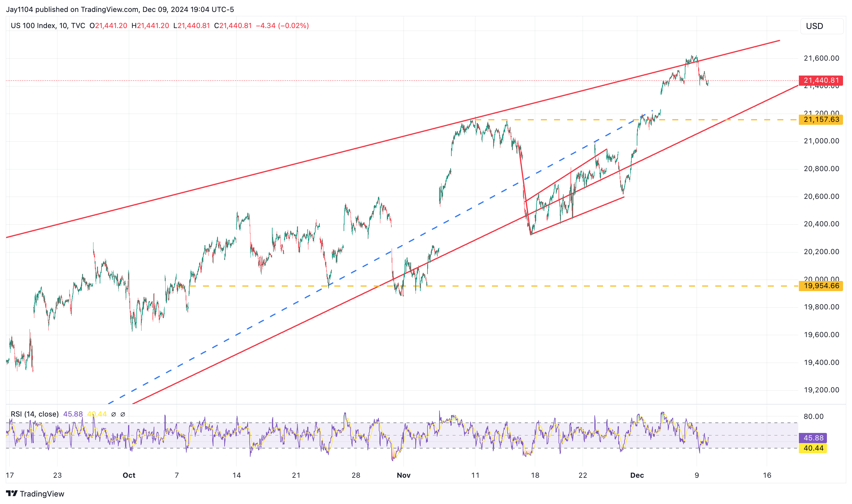The image size is (852, 504).
Task: Click the 19,200.00 price axis label
Action: coord(822,390)
